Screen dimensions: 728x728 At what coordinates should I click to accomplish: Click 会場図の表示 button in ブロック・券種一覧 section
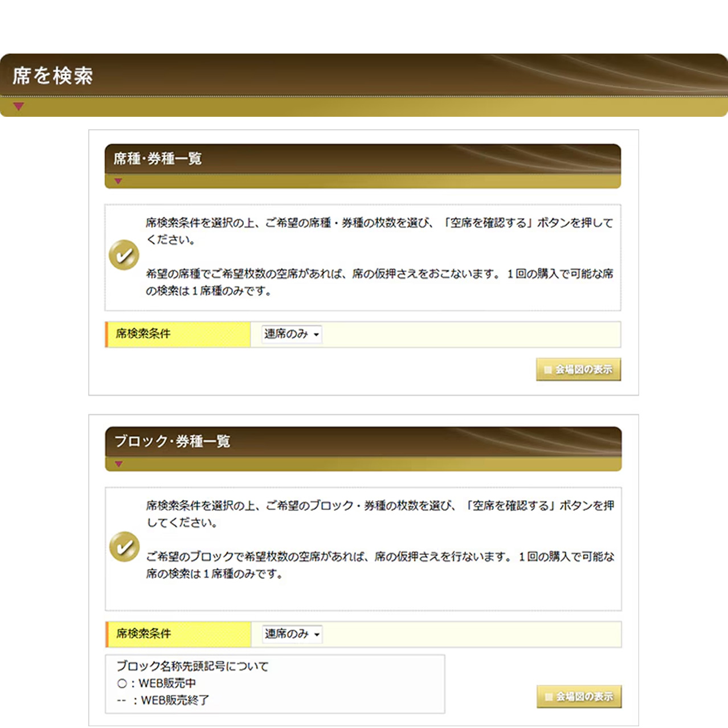coord(579,697)
